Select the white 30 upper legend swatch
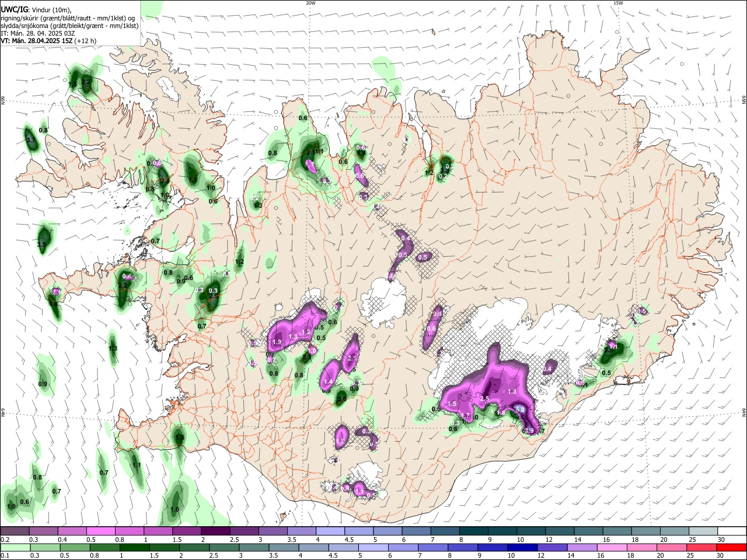The height and width of the screenshot is (560, 747). tap(731, 531)
